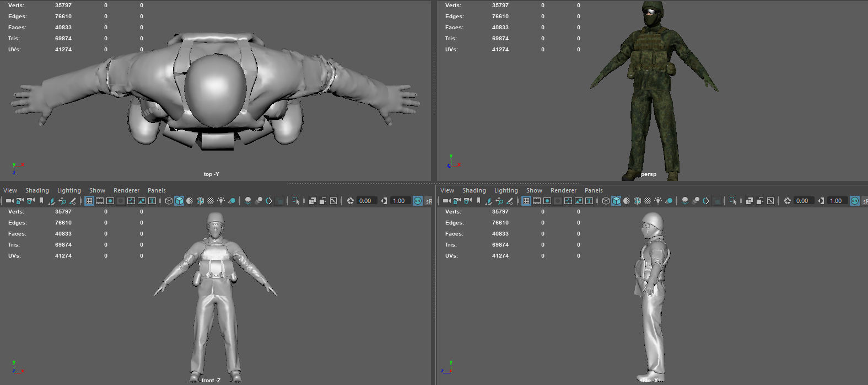868x385 pixels.
Task: Click isolate select icon in front panel
Action: coord(296,201)
